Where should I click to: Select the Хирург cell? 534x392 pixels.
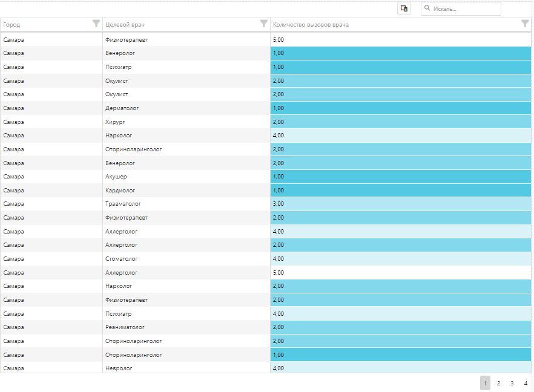tap(115, 122)
